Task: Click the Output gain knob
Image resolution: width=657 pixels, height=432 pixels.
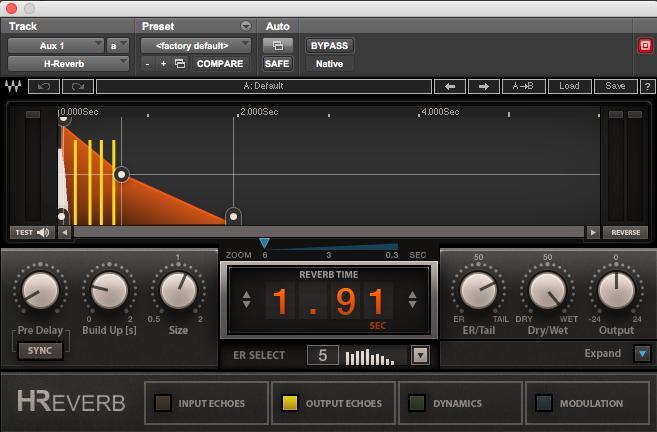Action: tap(616, 290)
